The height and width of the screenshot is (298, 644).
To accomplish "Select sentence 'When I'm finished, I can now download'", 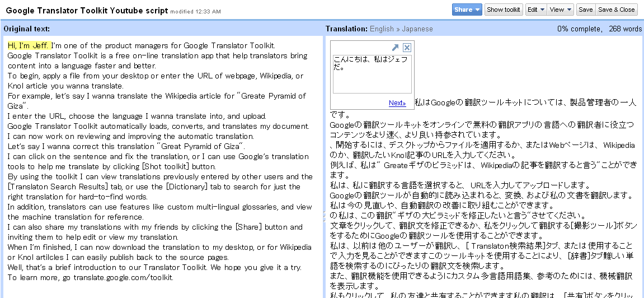I will click(x=159, y=252).
